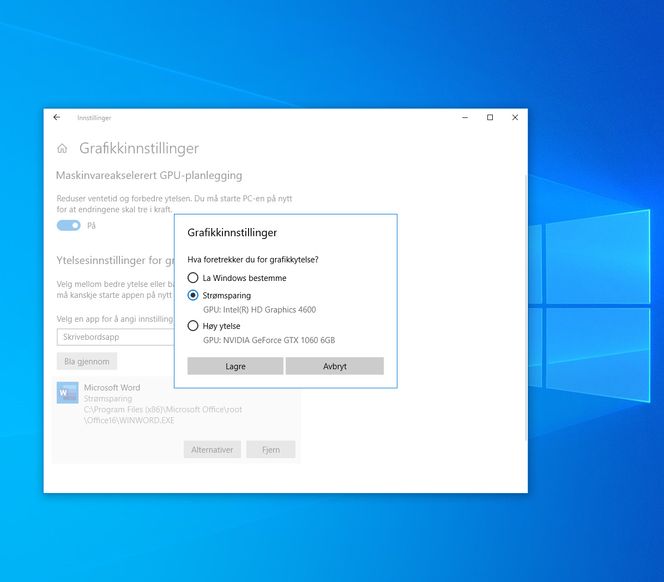Click the WINWORD.EXE file path text
Viewport: 664px width, 582px height.
click(163, 415)
